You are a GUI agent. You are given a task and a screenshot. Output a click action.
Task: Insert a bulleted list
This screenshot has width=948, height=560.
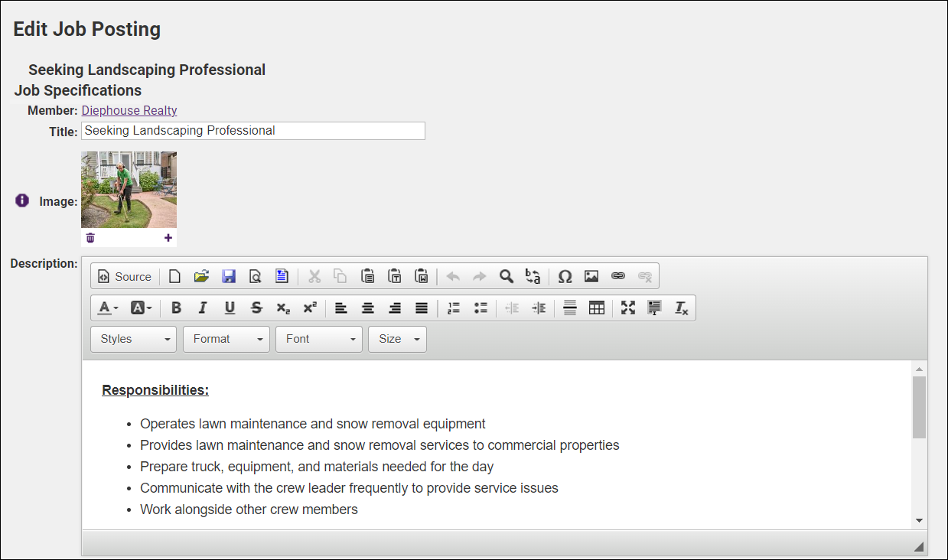pyautogui.click(x=481, y=308)
